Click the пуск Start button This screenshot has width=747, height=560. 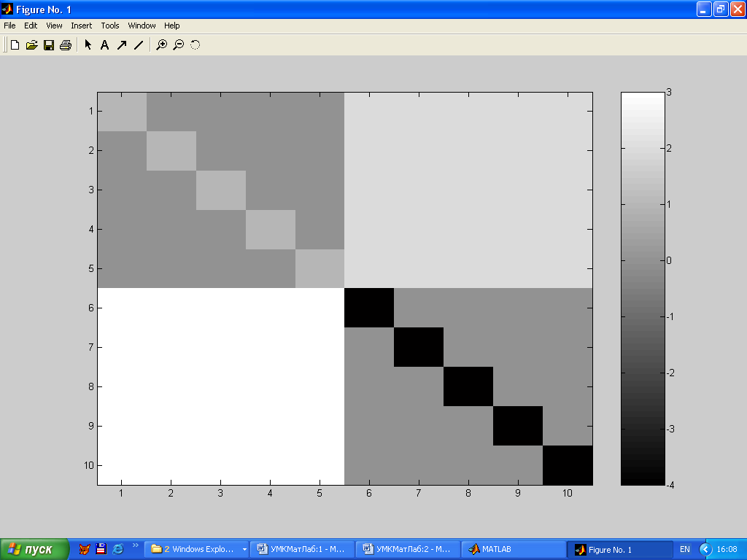coord(34,549)
